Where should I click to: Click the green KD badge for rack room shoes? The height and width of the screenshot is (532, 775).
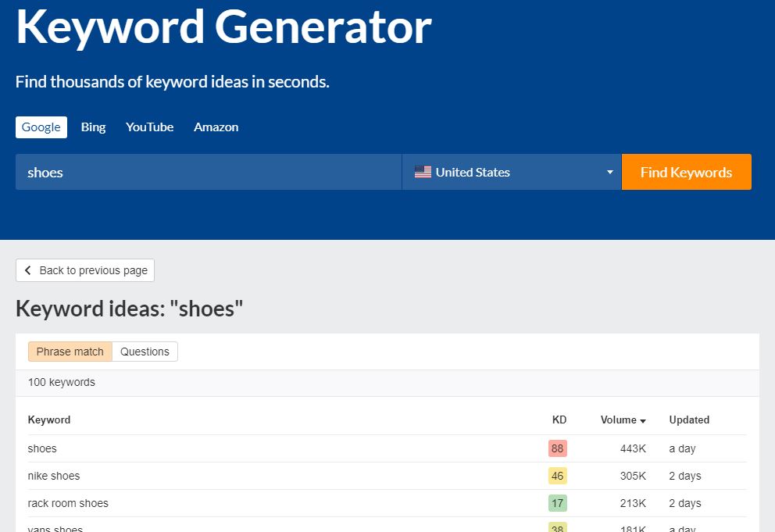558,503
